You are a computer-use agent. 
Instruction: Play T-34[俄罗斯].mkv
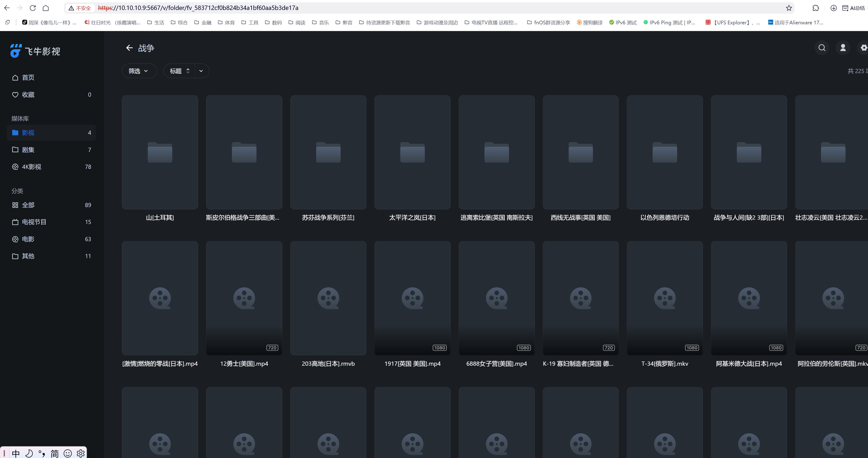tap(665, 298)
